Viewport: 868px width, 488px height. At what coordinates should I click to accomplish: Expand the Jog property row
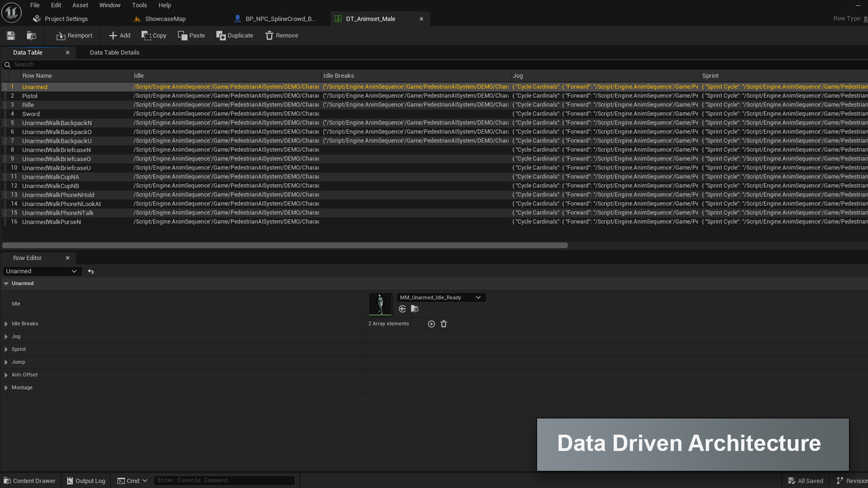click(6, 337)
